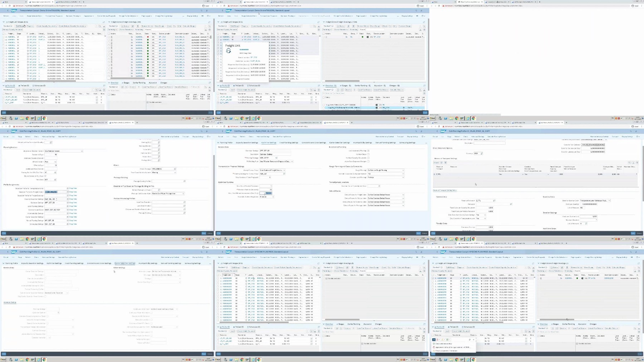Open settings gear of Means of Transport Settings table
The image size is (644, 362).
tap(637, 163)
